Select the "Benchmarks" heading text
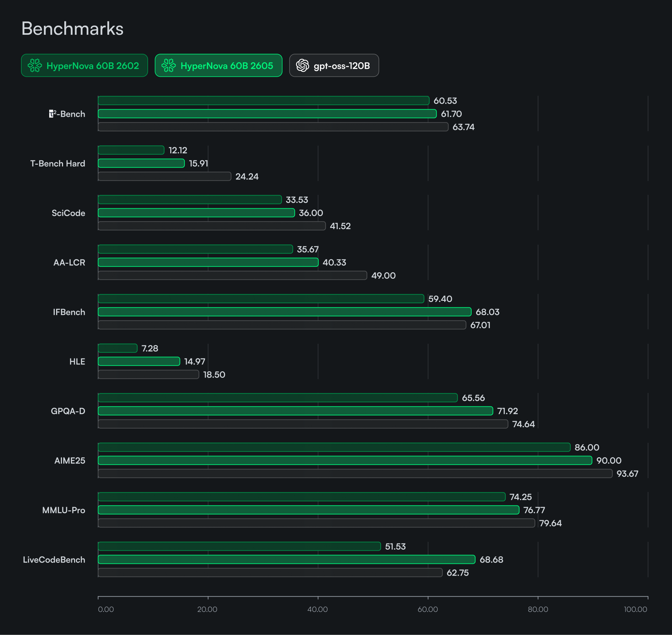 point(73,29)
